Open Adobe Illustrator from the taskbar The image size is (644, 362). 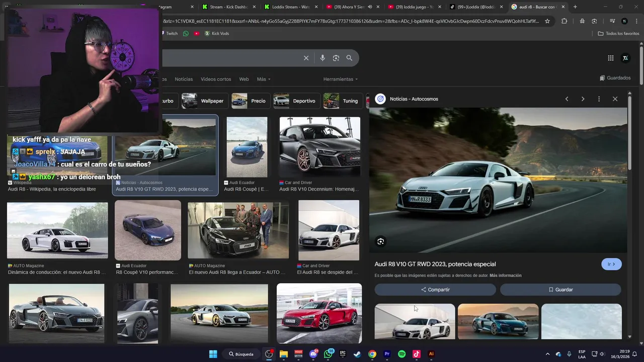click(431, 354)
